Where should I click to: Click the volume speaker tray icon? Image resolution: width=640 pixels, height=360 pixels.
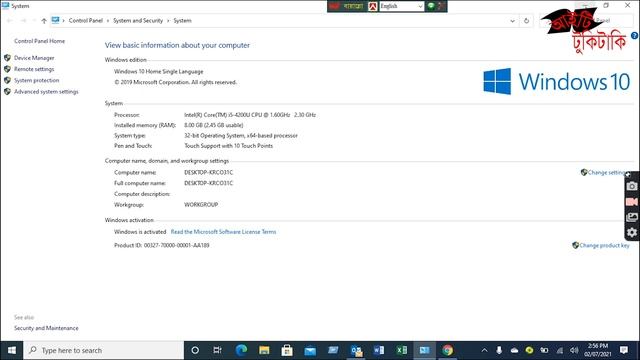click(x=574, y=350)
